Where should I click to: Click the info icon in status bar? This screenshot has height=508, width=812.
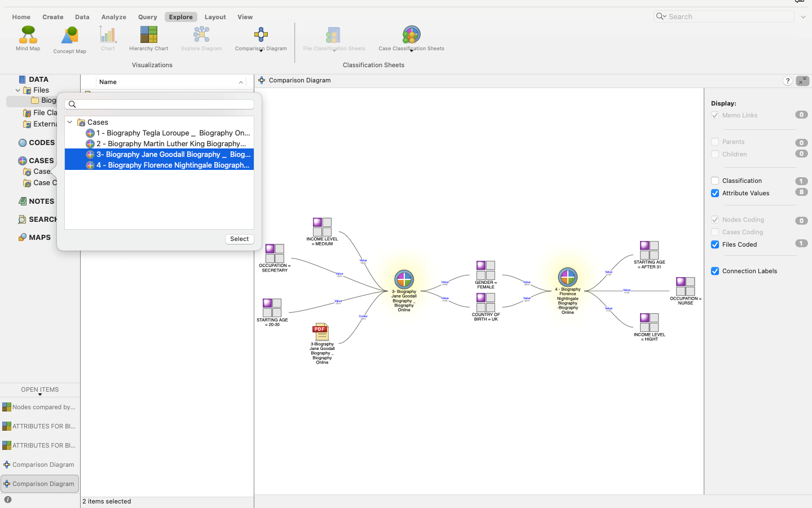(8, 500)
